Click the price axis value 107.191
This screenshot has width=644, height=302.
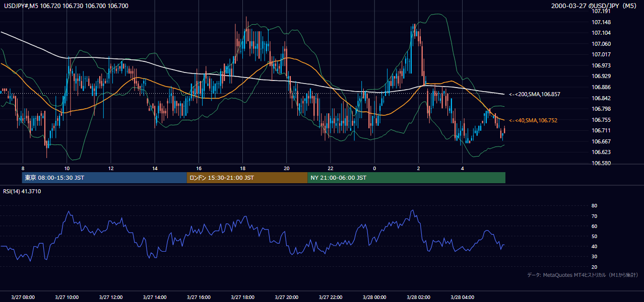(602, 11)
